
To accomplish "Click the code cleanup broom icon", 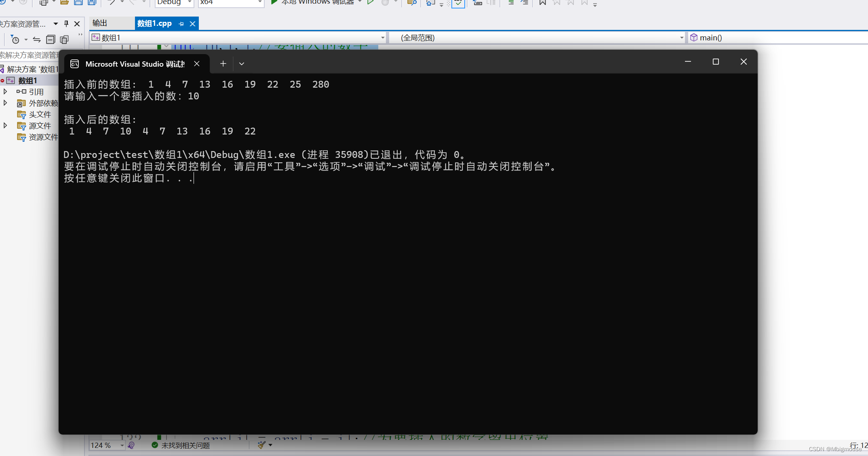I will pos(261,445).
